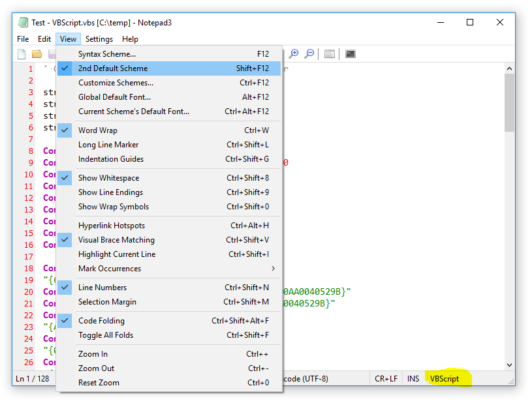This screenshot has height=403, width=532.
Task: Click the magnifier minus toolbar icon
Action: pos(309,54)
